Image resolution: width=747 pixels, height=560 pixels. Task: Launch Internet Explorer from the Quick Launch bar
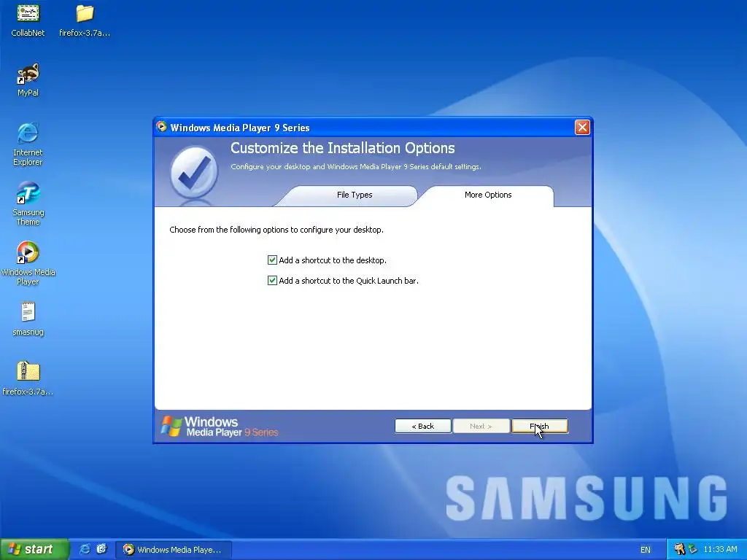pyautogui.click(x=85, y=549)
